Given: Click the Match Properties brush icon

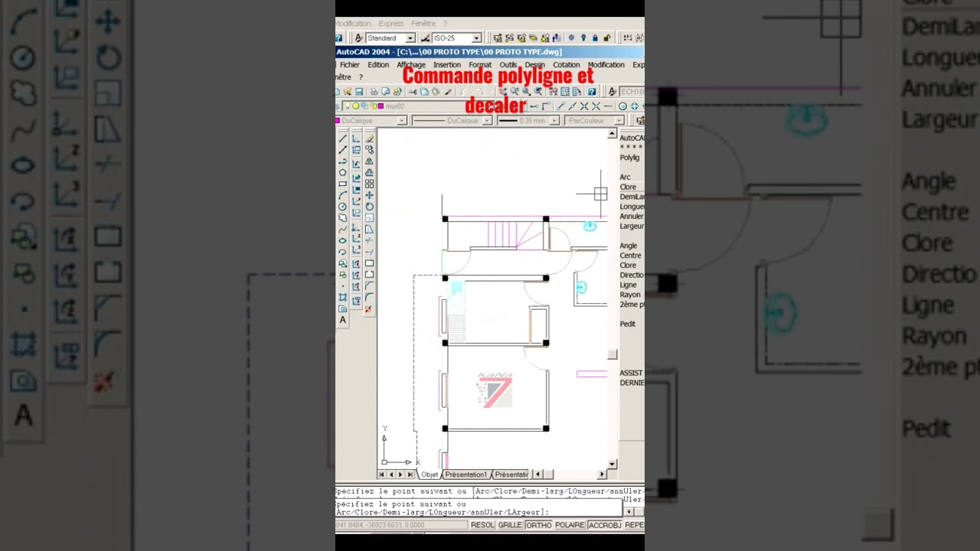Looking at the screenshot, I should pyautogui.click(x=448, y=92).
